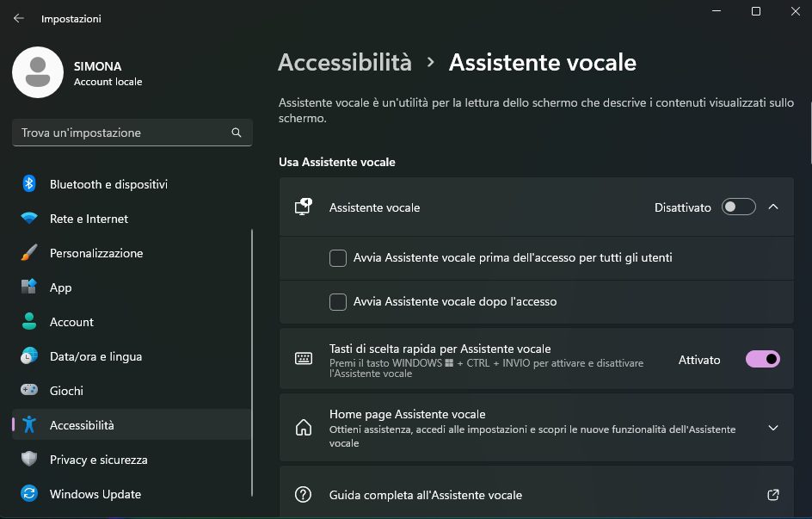Screen dimensions: 812x519
Task: Click the Usa Assistente vocale heading
Action: (x=337, y=162)
